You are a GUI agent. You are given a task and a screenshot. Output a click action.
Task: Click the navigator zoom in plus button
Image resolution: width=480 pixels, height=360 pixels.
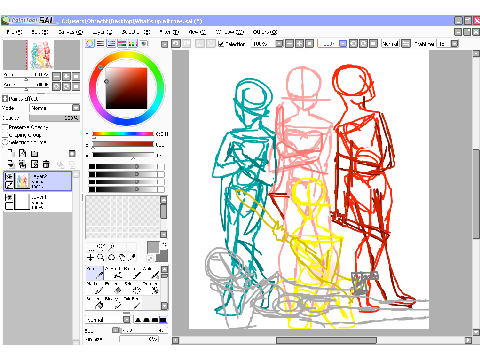click(66, 76)
